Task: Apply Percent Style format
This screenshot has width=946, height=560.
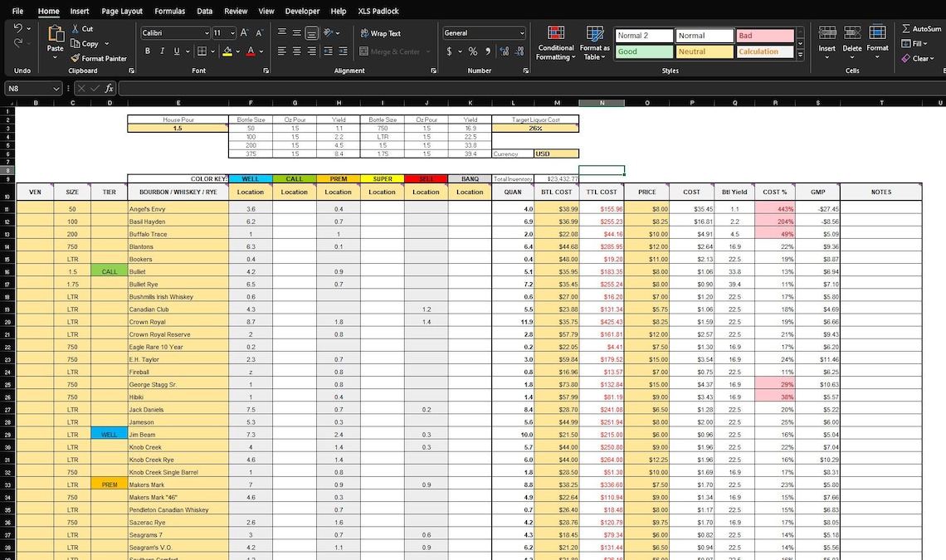Action: pyautogui.click(x=473, y=51)
